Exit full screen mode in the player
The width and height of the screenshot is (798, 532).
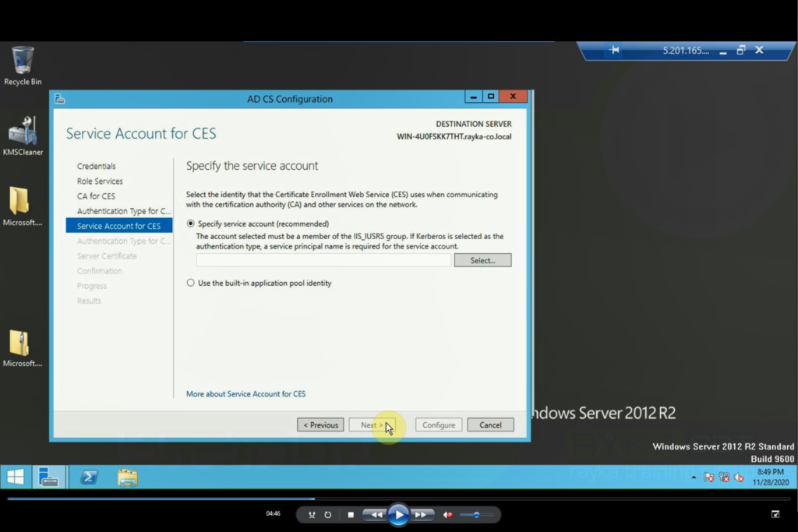tap(775, 514)
